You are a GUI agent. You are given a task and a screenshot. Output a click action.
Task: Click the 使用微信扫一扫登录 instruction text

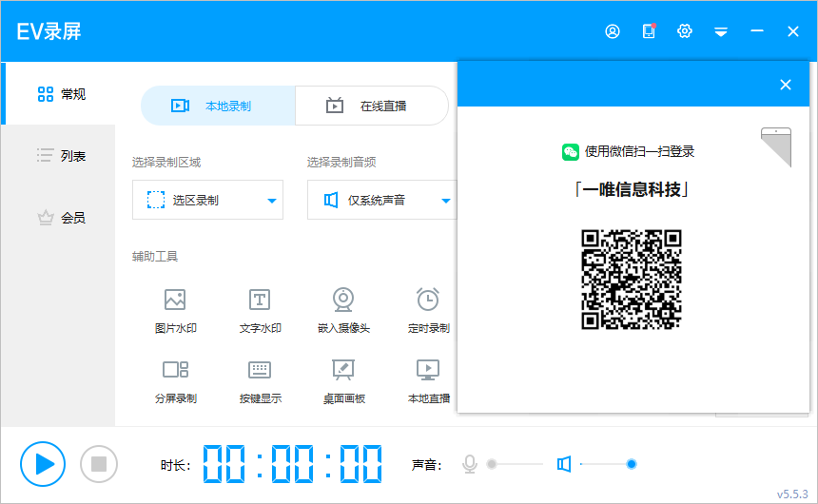pos(639,152)
